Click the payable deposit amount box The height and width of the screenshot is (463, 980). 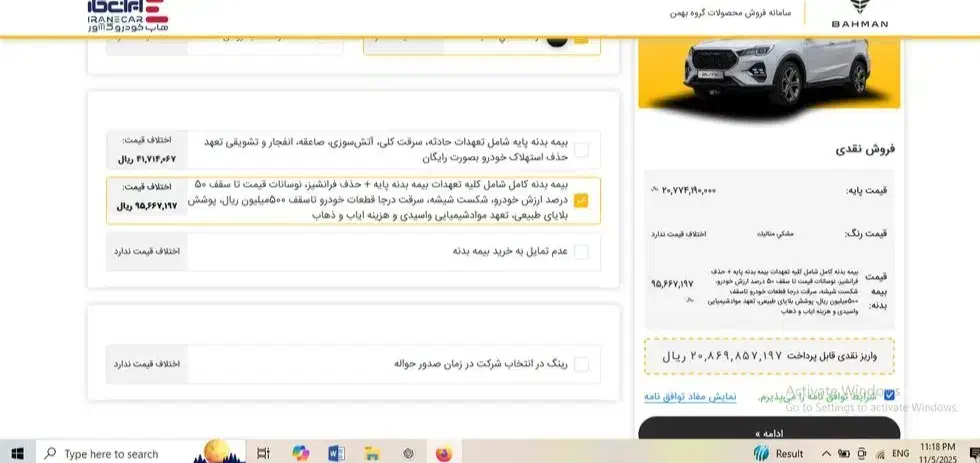tap(769, 356)
